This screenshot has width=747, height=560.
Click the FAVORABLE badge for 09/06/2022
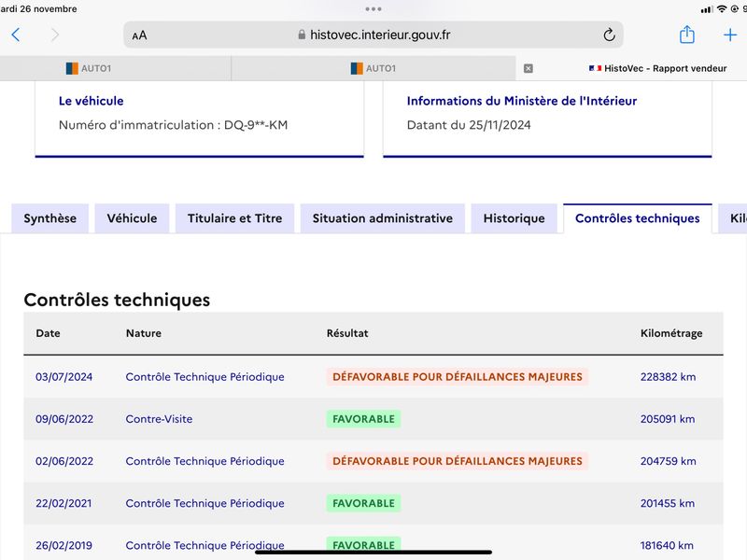[x=363, y=419]
